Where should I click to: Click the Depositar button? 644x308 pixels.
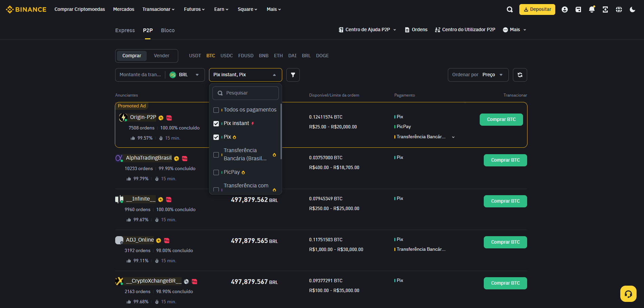click(x=537, y=9)
